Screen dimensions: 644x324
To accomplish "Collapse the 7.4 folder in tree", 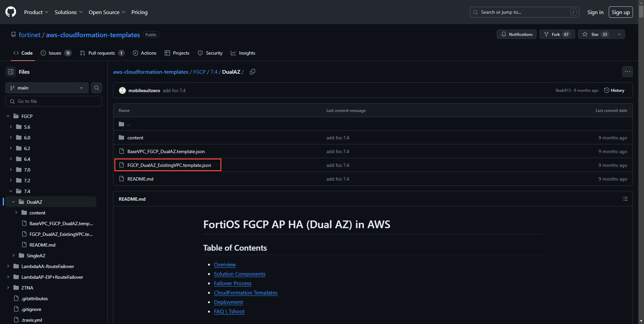I will click(11, 191).
